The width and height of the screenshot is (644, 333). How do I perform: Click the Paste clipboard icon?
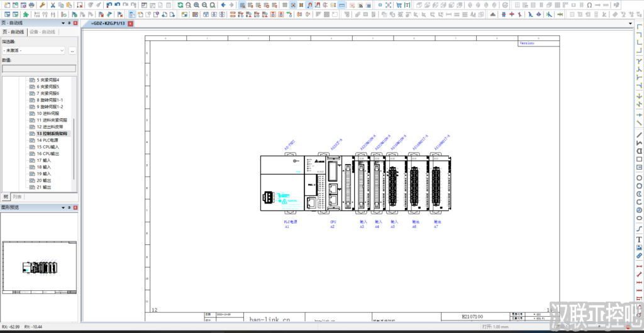[69, 5]
